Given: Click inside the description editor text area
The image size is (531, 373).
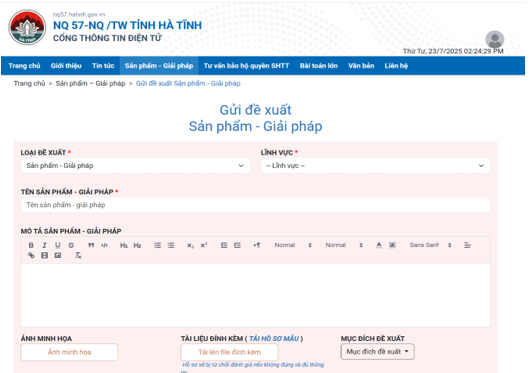Looking at the screenshot, I should (255, 295).
